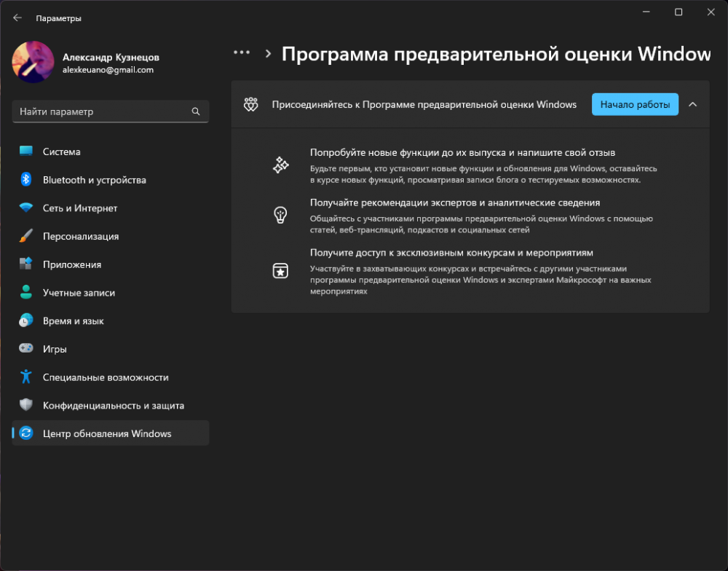Image resolution: width=728 pixels, height=571 pixels.
Task: Select Игры in navigation list
Action: [111, 349]
